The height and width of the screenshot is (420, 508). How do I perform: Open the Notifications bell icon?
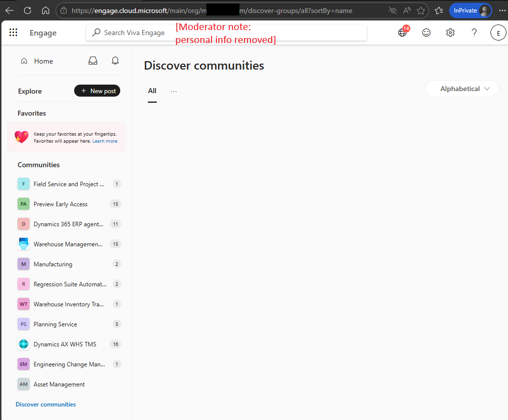[x=115, y=61]
